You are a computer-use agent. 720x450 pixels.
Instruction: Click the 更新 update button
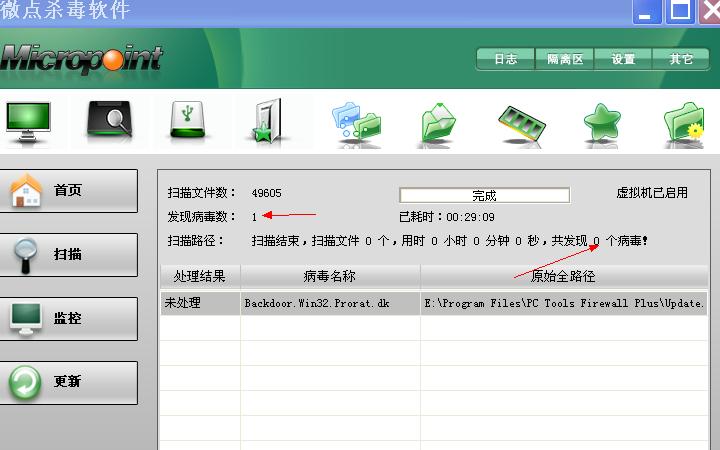coord(69,382)
